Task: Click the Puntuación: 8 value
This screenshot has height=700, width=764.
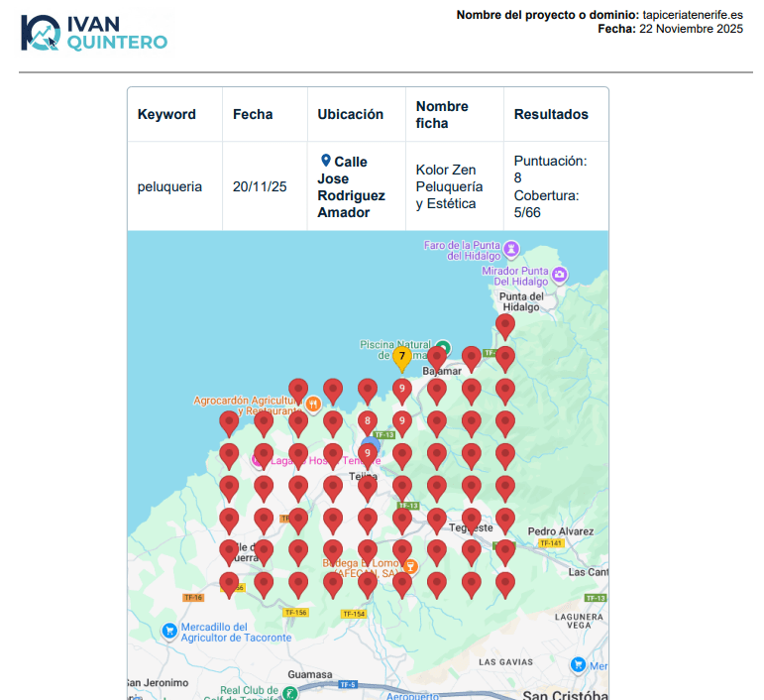Action: coord(551,170)
